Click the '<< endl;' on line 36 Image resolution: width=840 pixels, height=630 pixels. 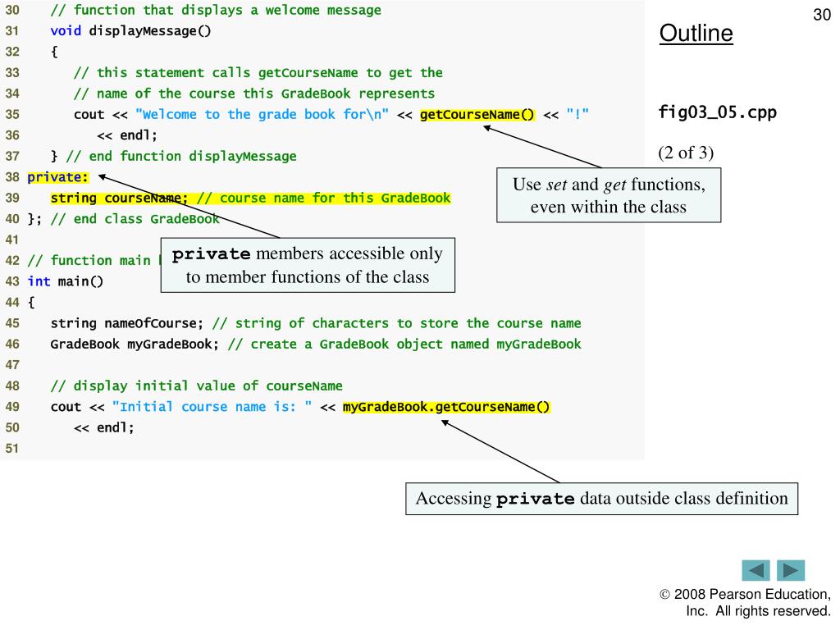127,135
